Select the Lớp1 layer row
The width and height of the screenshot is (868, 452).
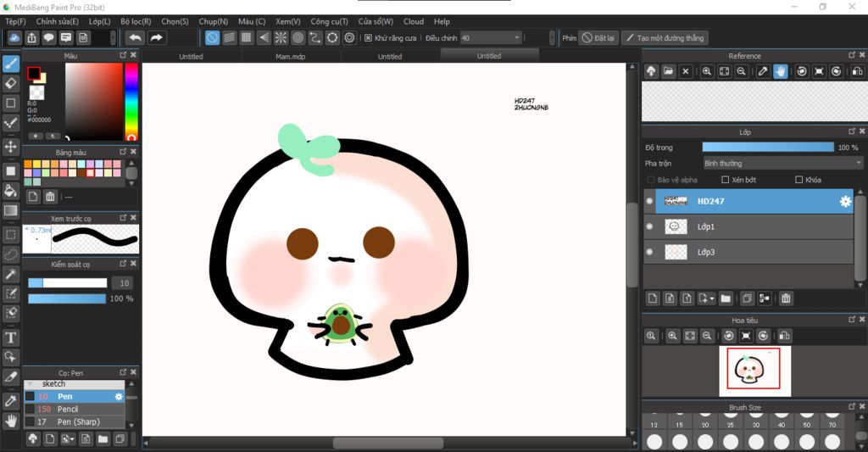748,226
